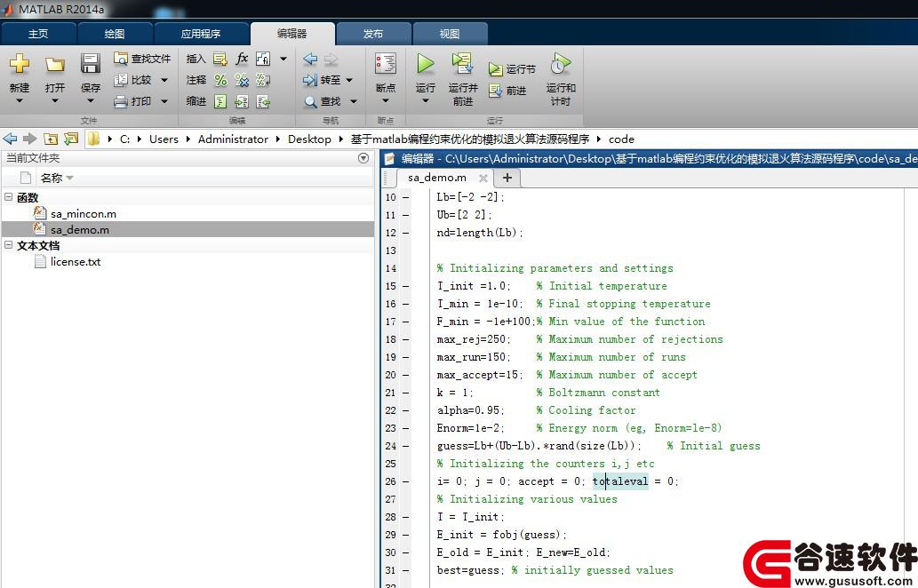This screenshot has height=588, width=918.
Task: Switch to the 绘图 ribbon tab
Action: 115,34
